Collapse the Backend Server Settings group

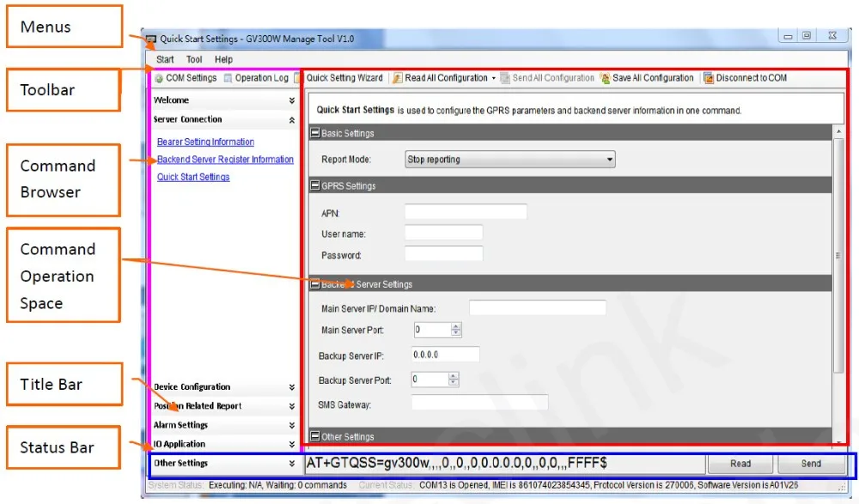point(315,284)
